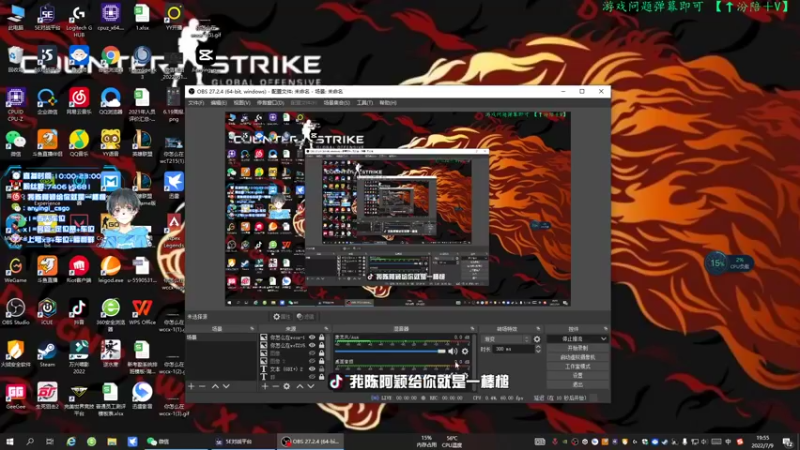Viewport: 800px width, 450px height.
Task: Select the 抖音 TikTok desktop icon
Action: tap(79, 312)
